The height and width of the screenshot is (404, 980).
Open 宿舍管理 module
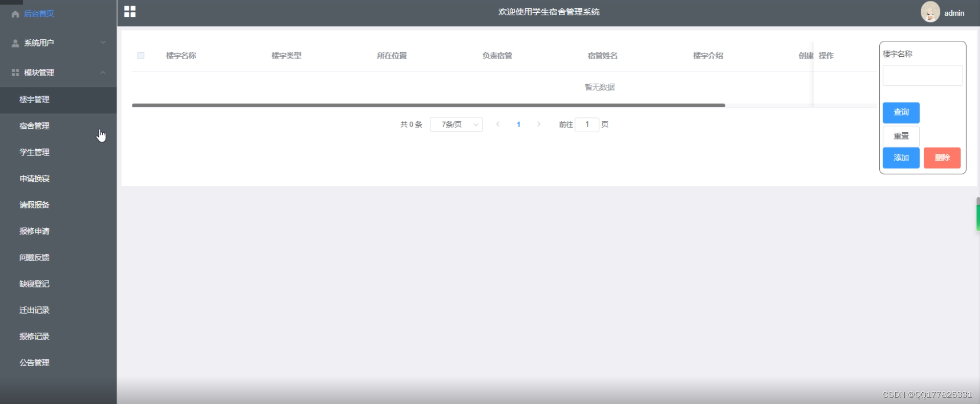(x=58, y=126)
